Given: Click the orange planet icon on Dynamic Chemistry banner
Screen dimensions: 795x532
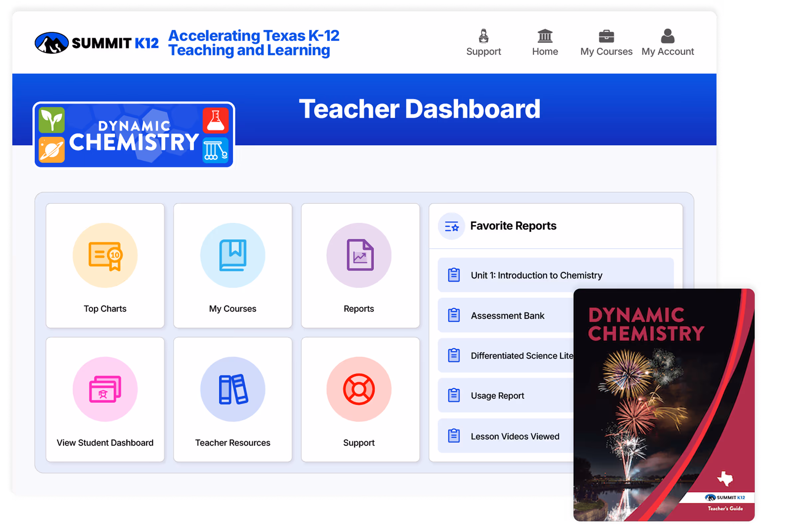Looking at the screenshot, I should tap(52, 150).
